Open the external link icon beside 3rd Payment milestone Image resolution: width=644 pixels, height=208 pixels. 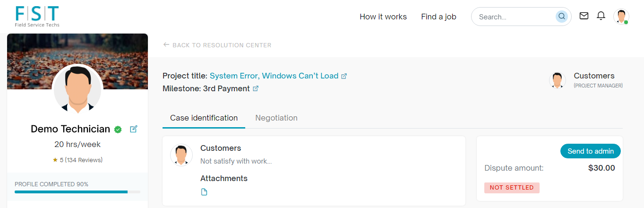click(256, 88)
